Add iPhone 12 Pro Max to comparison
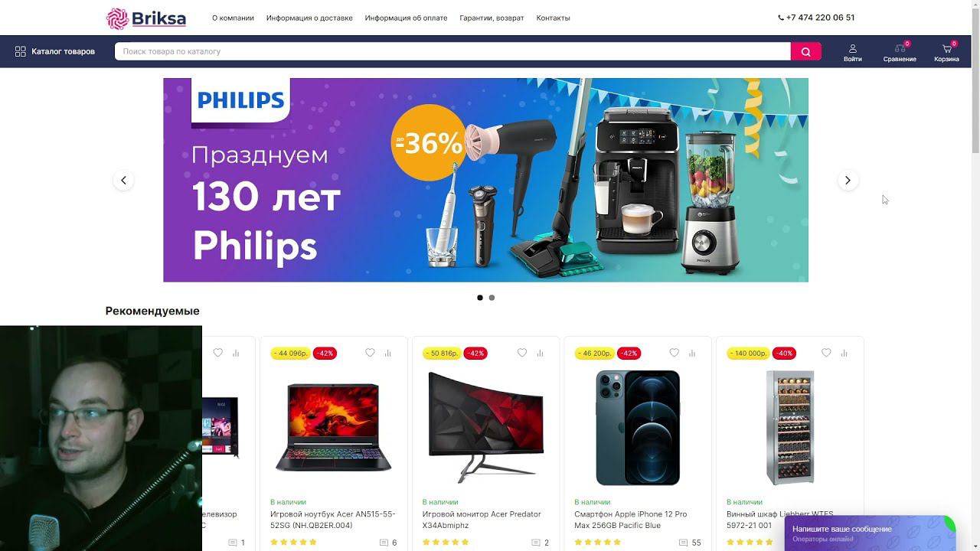Viewport: 980px width, 551px height. tap(692, 353)
